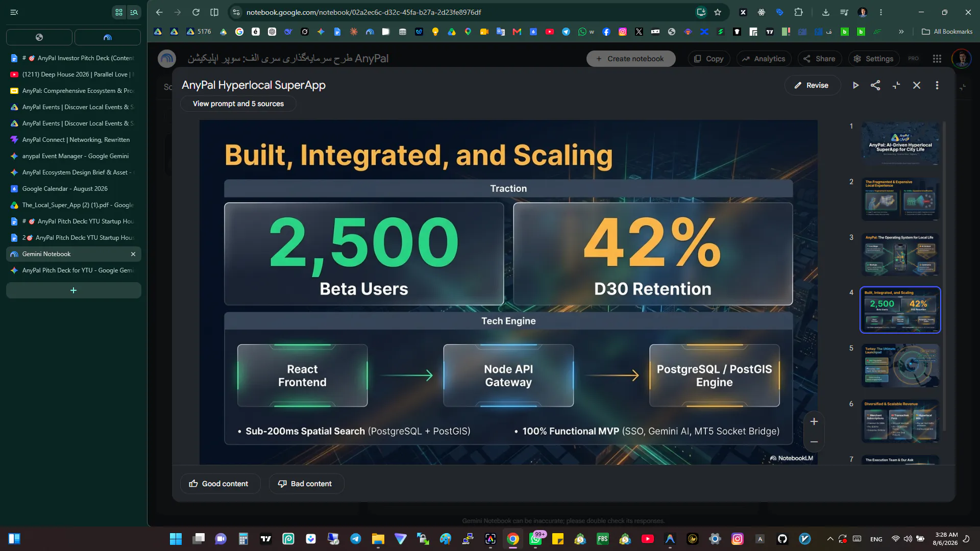Switch to Google Calendar August 2026 tab
Screen dimensions: 980x551
[x=73, y=189]
